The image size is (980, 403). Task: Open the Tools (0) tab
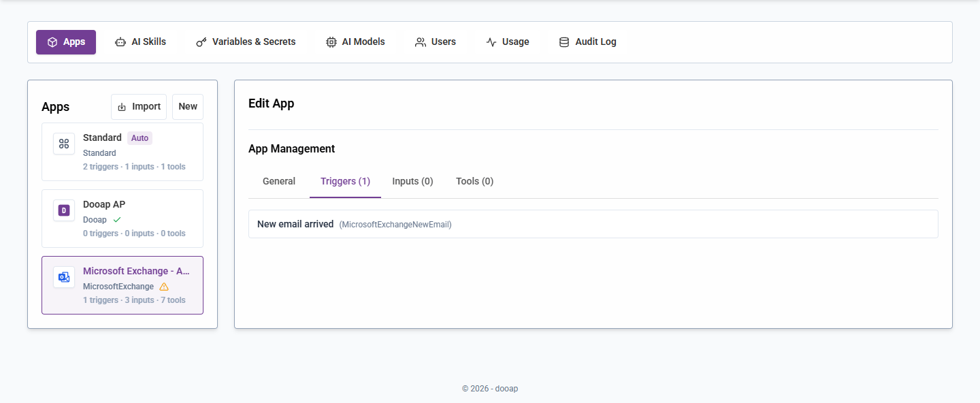tap(474, 181)
